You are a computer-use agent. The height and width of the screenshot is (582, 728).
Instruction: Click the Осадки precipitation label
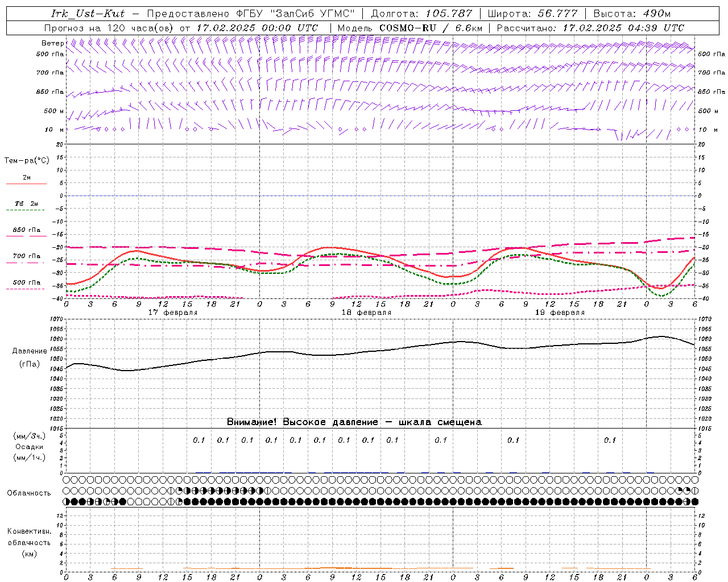pyautogui.click(x=30, y=447)
